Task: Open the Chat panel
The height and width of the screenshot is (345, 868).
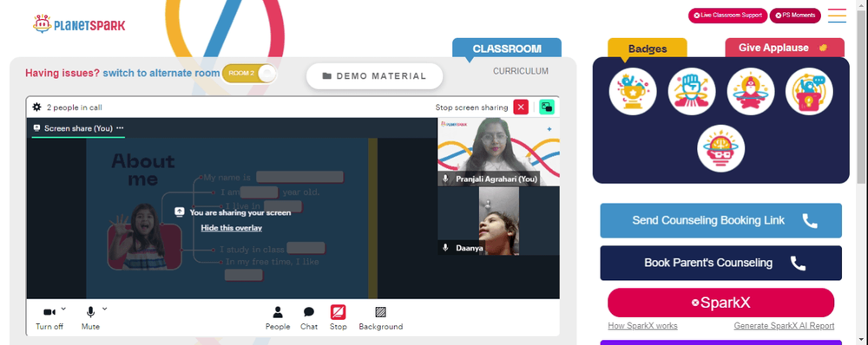Action: tap(309, 318)
